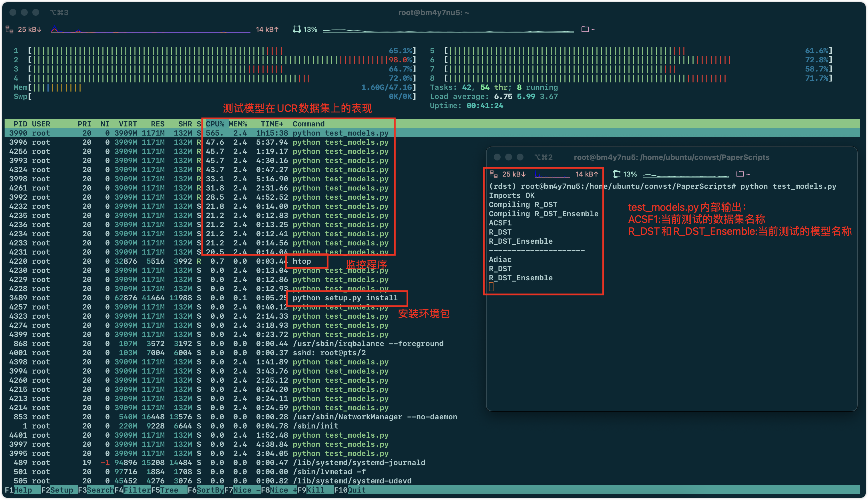The height and width of the screenshot is (500, 868).
Task: Open F3 Search in htop footer
Action: [x=96, y=490]
